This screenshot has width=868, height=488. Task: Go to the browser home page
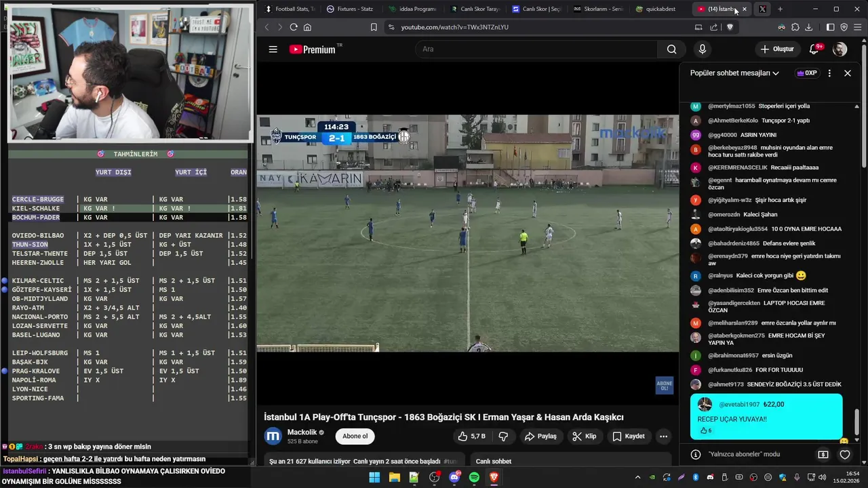[x=307, y=27]
